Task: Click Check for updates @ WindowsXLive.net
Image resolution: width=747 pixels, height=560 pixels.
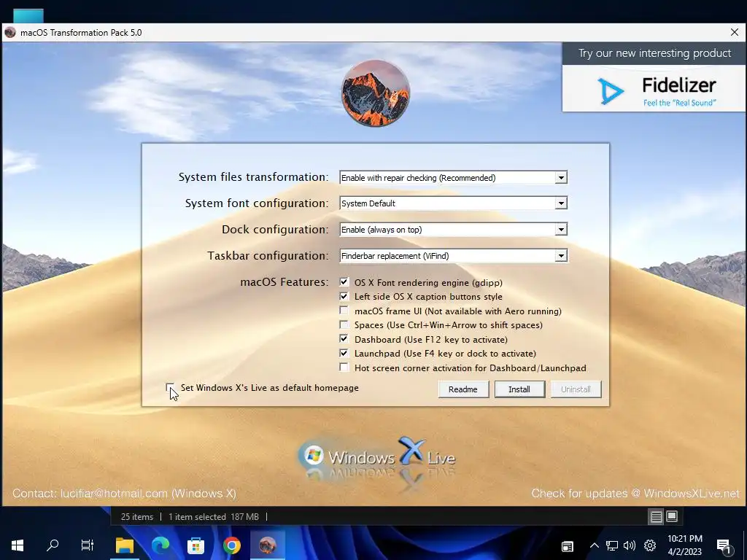Action: [x=635, y=494]
